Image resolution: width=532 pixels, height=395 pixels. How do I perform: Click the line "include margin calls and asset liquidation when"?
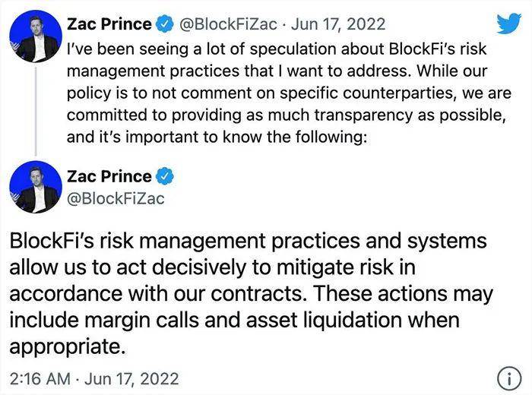(x=234, y=320)
